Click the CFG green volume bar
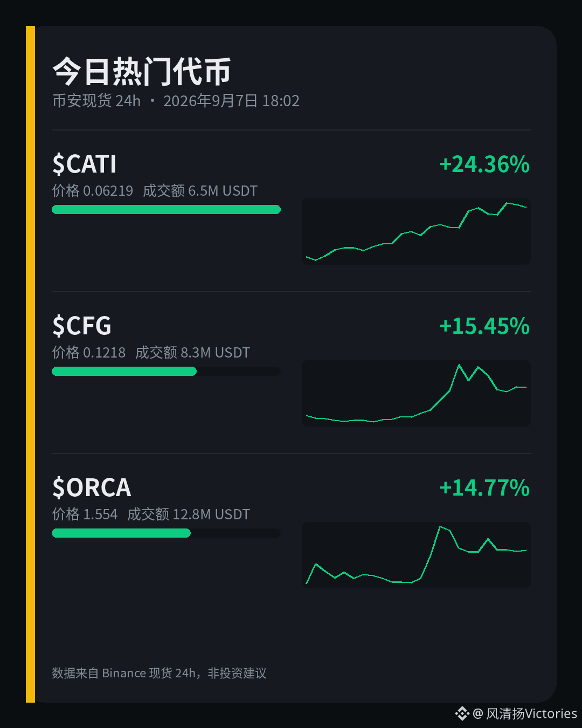 (124, 371)
